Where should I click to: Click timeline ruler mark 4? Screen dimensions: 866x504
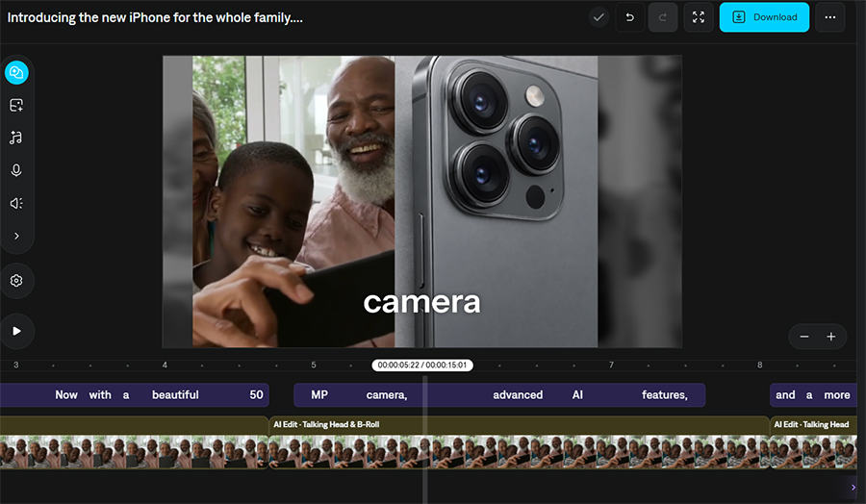pos(165,365)
